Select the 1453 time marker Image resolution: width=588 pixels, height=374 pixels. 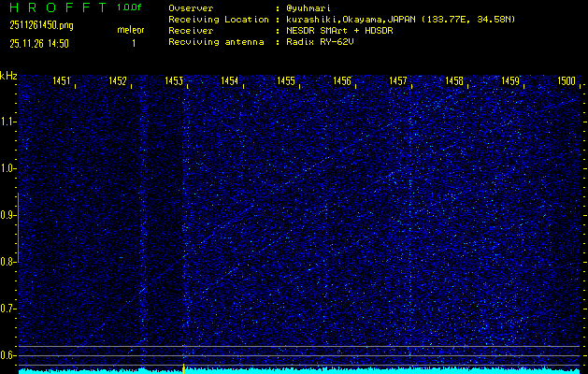pos(173,81)
